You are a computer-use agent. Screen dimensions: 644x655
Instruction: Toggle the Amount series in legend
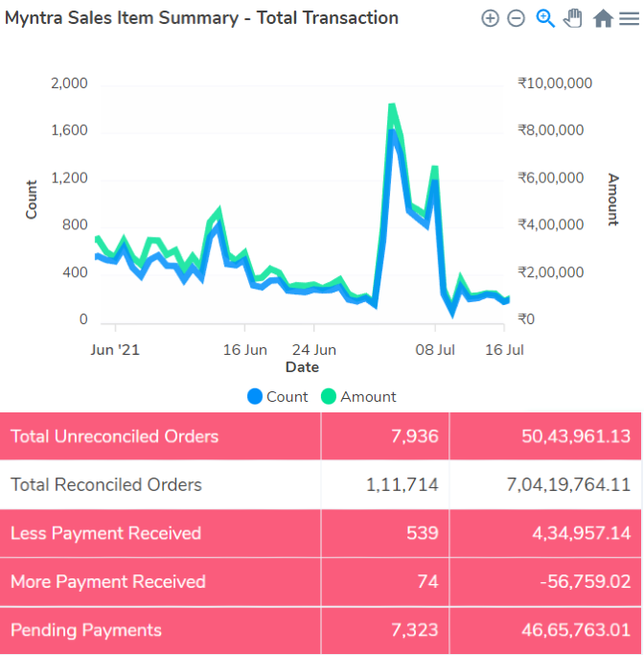pos(358,396)
